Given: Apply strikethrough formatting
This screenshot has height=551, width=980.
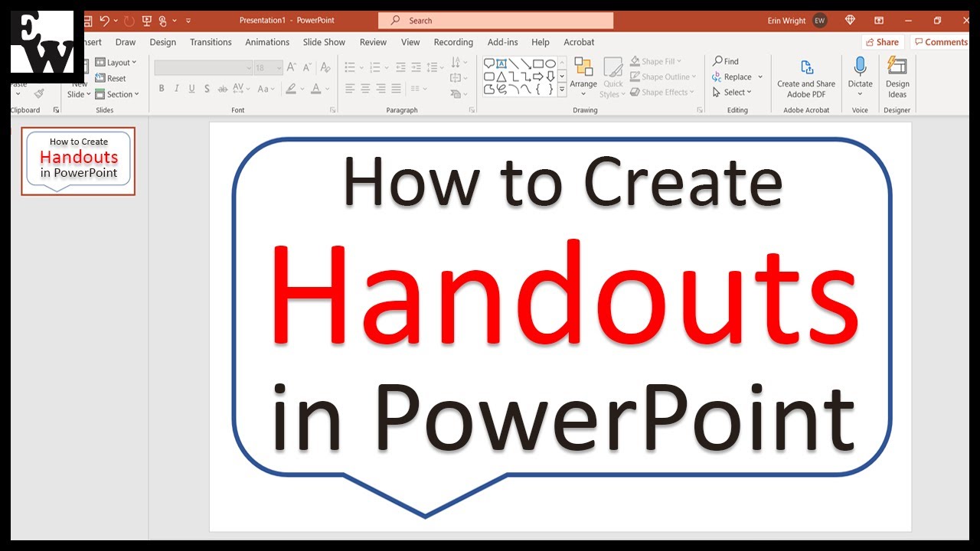Looking at the screenshot, I should [222, 88].
